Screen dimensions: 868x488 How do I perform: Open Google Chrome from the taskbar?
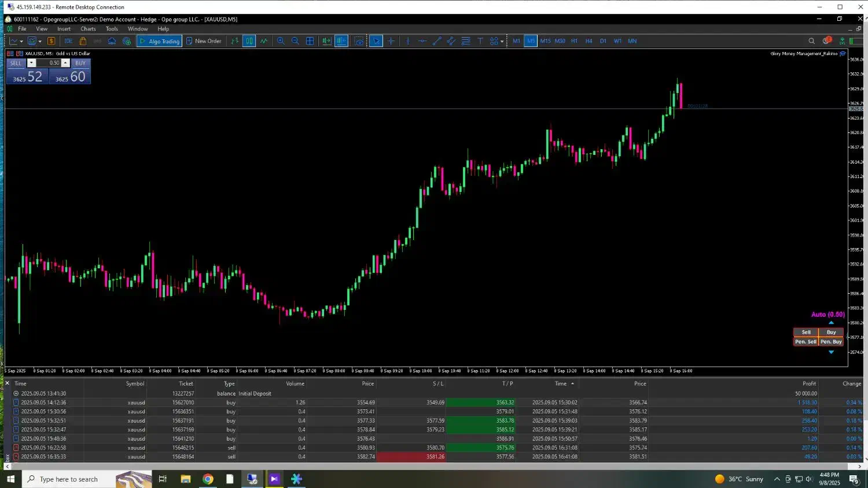click(x=208, y=479)
